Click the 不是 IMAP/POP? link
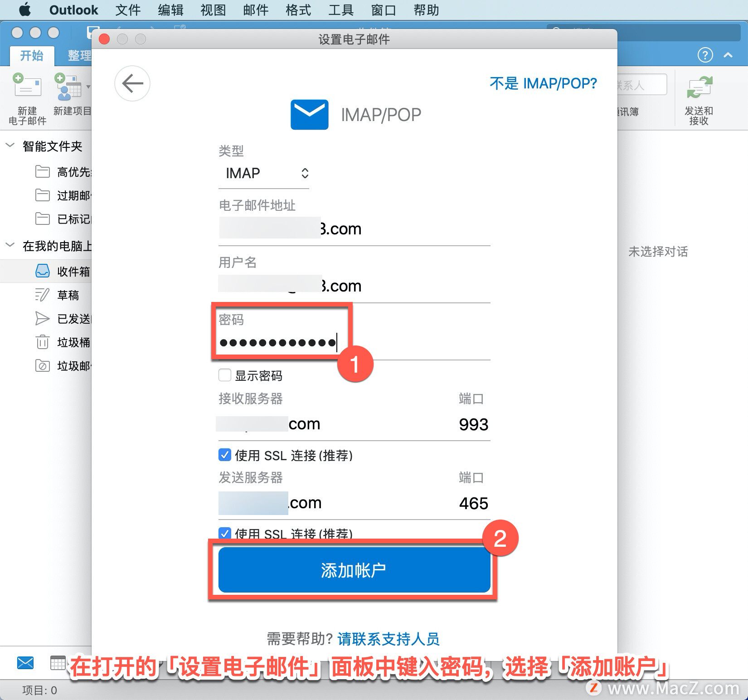 click(x=543, y=83)
